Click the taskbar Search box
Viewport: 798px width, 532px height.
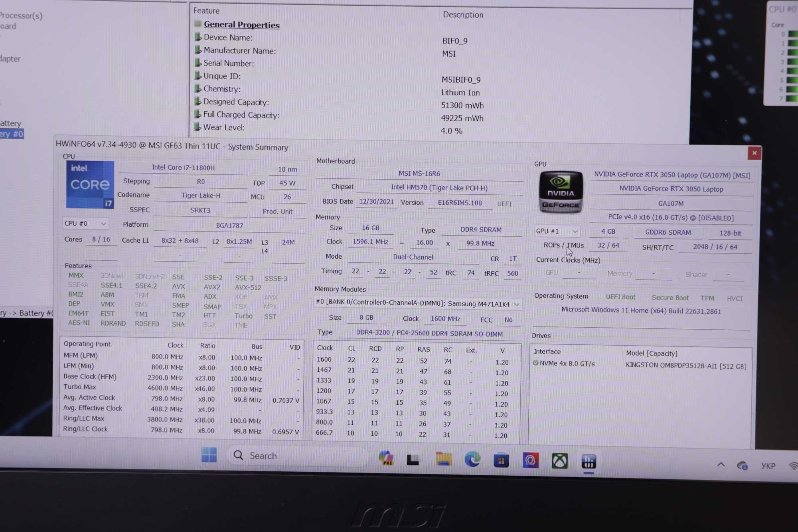point(297,456)
